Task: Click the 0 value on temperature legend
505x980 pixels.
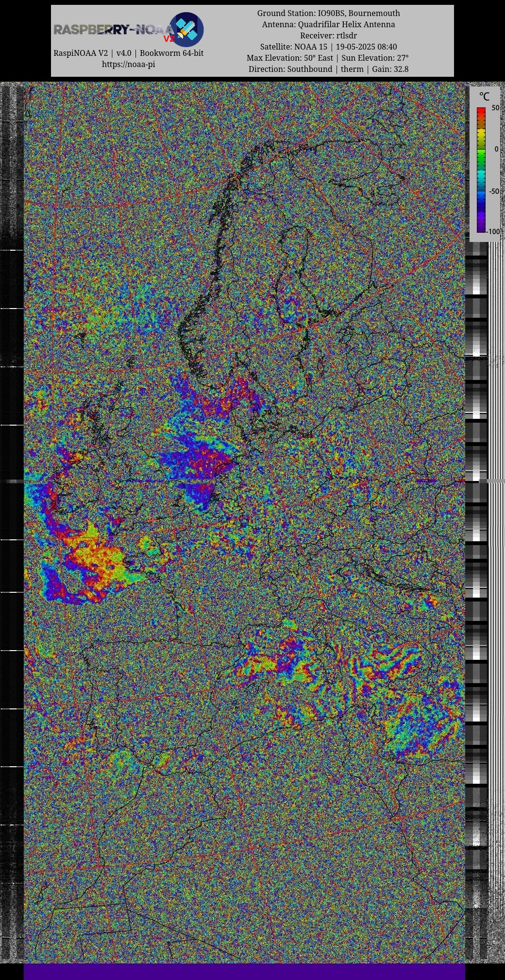Action: pyautogui.click(x=496, y=149)
